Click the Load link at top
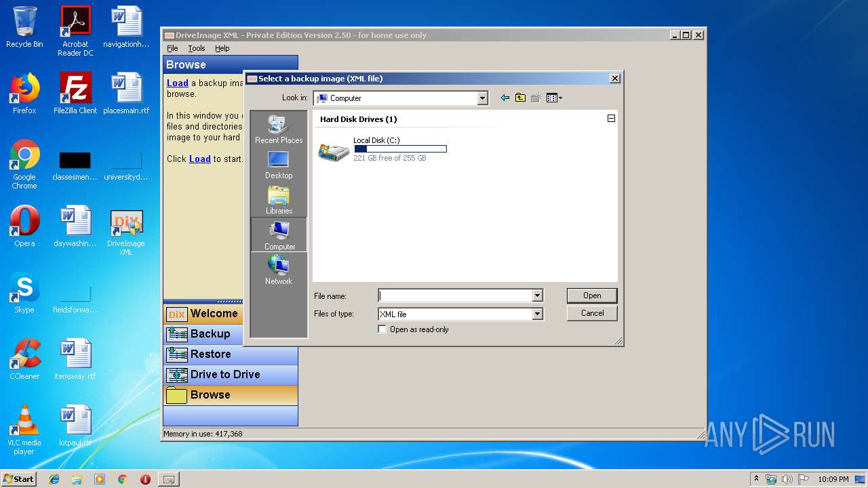This screenshot has height=488, width=868. [x=178, y=83]
